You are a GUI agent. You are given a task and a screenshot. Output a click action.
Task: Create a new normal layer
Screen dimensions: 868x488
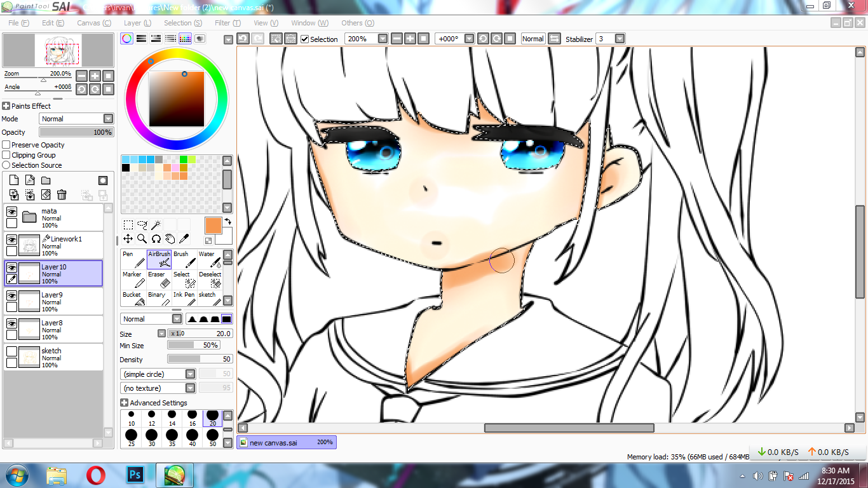(x=14, y=180)
